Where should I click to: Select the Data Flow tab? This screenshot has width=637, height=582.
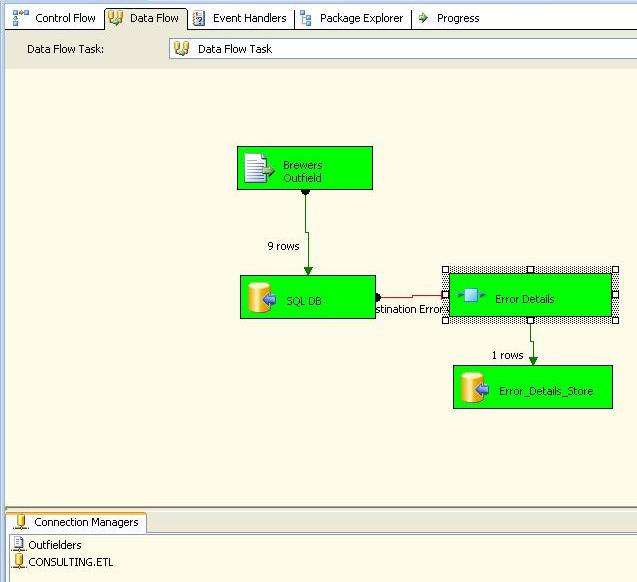(x=145, y=18)
